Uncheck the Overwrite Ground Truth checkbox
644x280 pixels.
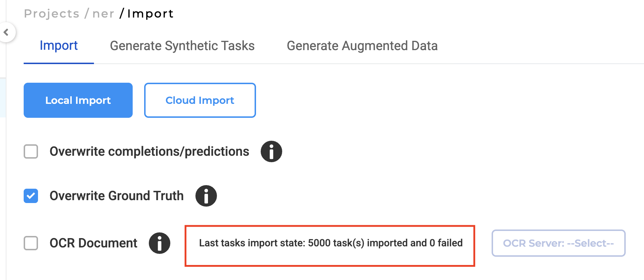(x=31, y=196)
